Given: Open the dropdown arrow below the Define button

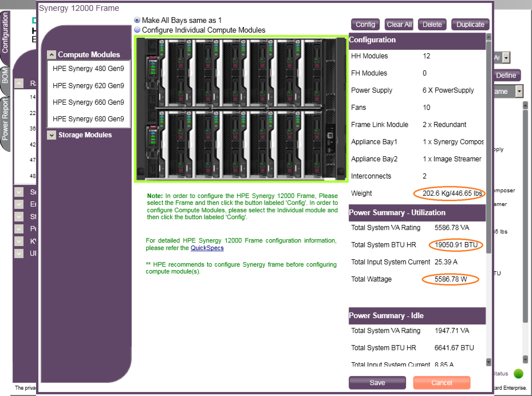Looking at the screenshot, I should point(519,92).
